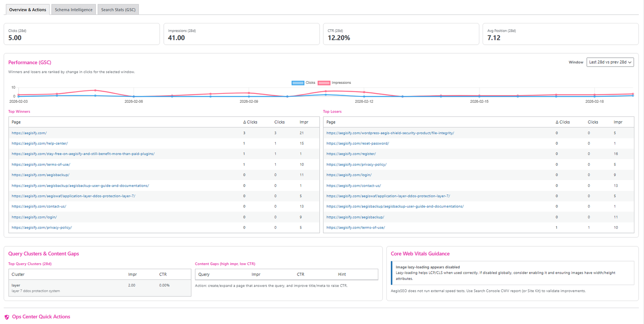Image resolution: width=644 pixels, height=324 pixels.
Task: Click the Avg Position (28d) card
Action: (560, 34)
